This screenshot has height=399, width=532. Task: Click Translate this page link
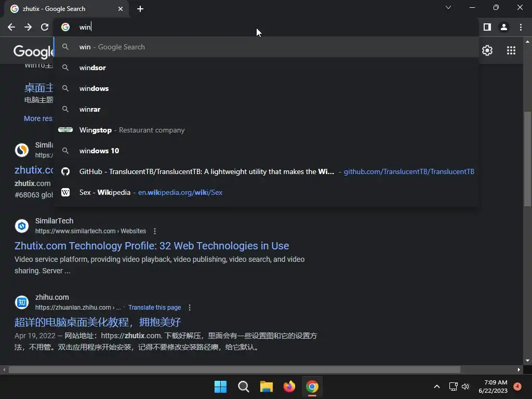154,308
